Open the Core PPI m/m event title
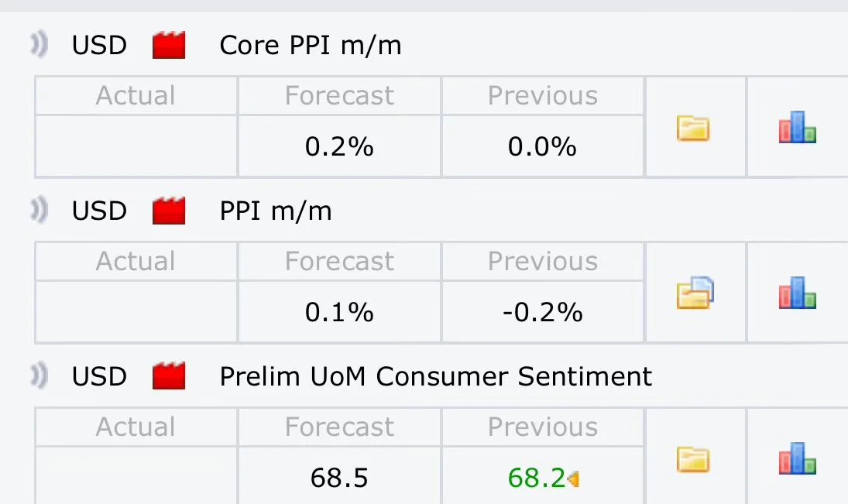Image resolution: width=848 pixels, height=504 pixels. 311,46
